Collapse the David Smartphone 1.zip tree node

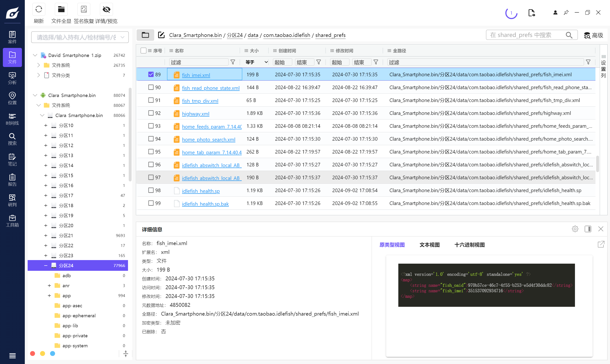pos(35,55)
